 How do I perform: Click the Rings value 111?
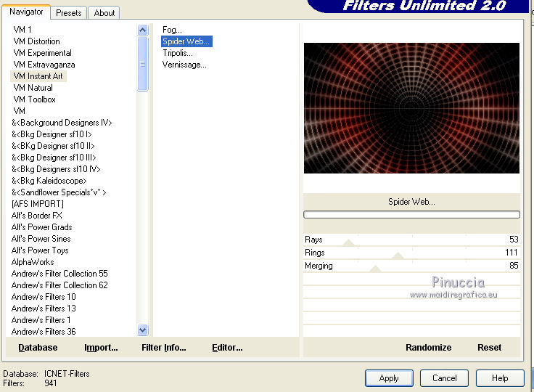pyautogui.click(x=512, y=252)
